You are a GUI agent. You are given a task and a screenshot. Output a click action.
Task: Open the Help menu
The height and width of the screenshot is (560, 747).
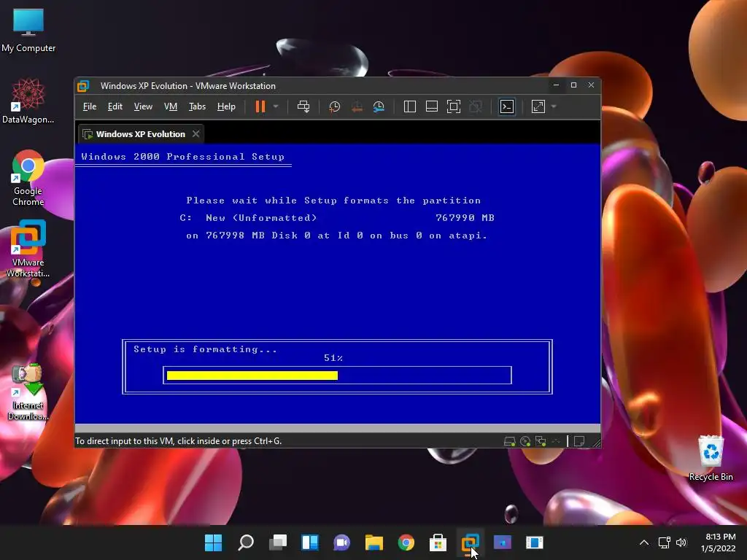(x=226, y=106)
